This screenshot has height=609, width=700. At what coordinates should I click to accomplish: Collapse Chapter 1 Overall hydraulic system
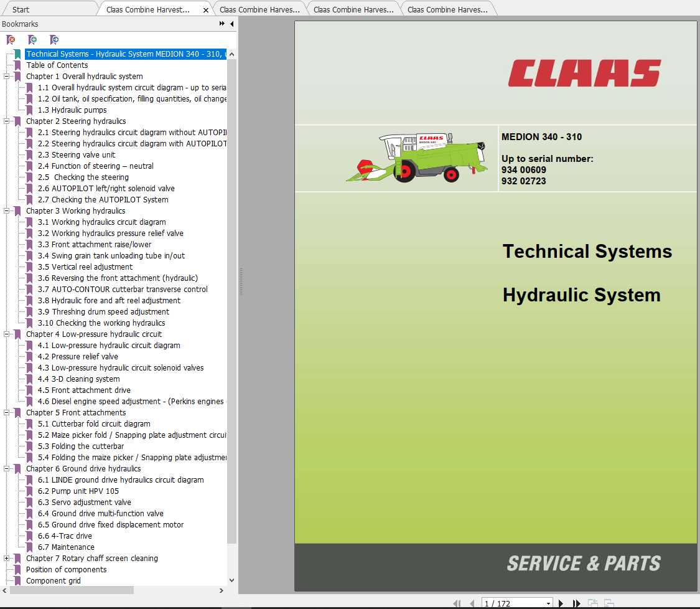pyautogui.click(x=6, y=76)
